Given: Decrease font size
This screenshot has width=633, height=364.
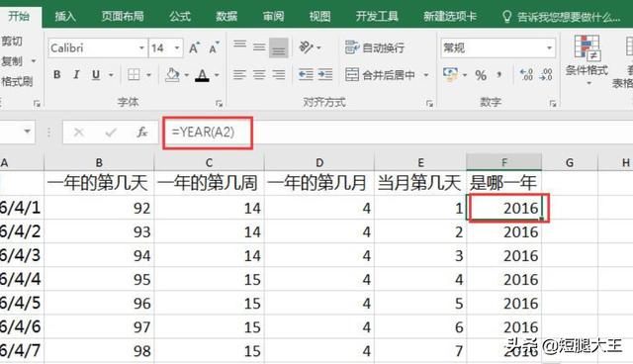Looking at the screenshot, I should (214, 48).
